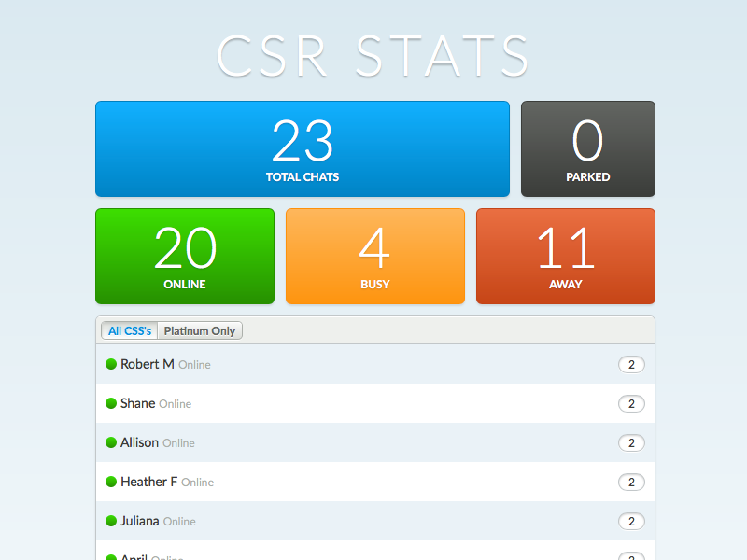Click the badge next to Heather F
The height and width of the screenshot is (560, 747).
631,482
